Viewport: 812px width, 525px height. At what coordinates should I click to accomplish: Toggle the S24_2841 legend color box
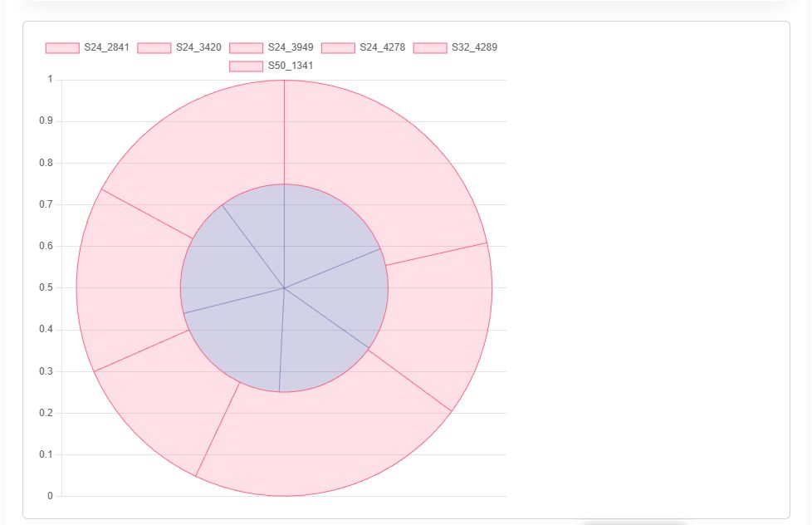[62, 47]
